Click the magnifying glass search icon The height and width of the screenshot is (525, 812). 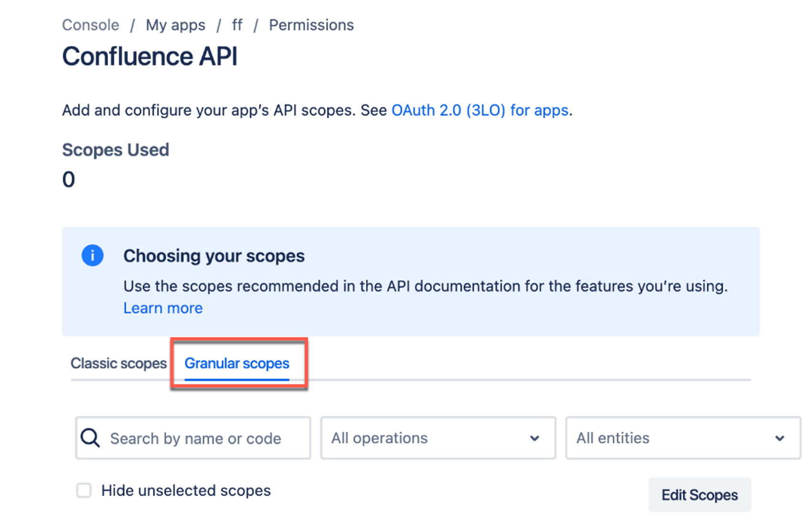90,438
